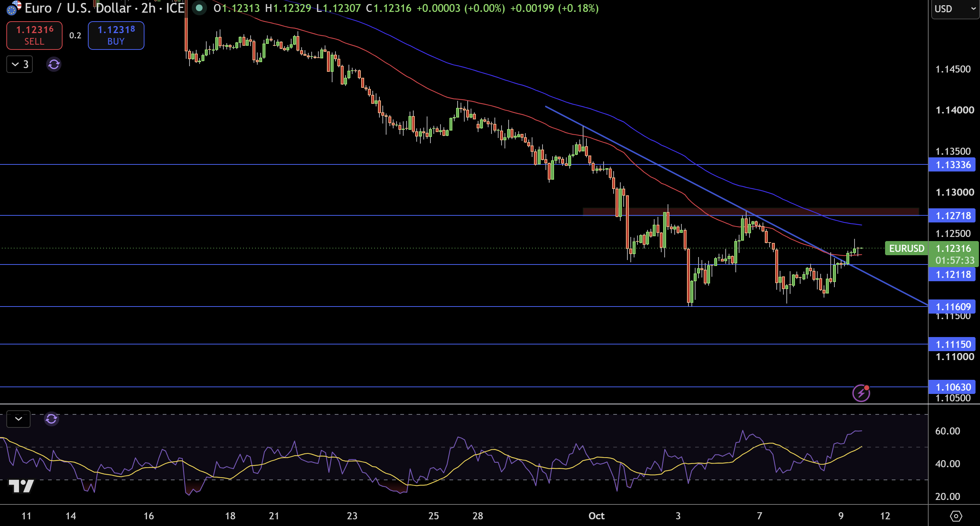Click the 0.2 spread value
This screenshot has width=980, height=526.
pyautogui.click(x=75, y=35)
